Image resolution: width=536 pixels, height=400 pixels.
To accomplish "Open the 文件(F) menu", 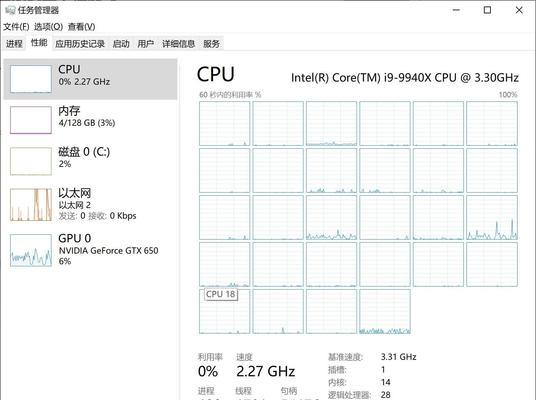I will click(16, 27).
